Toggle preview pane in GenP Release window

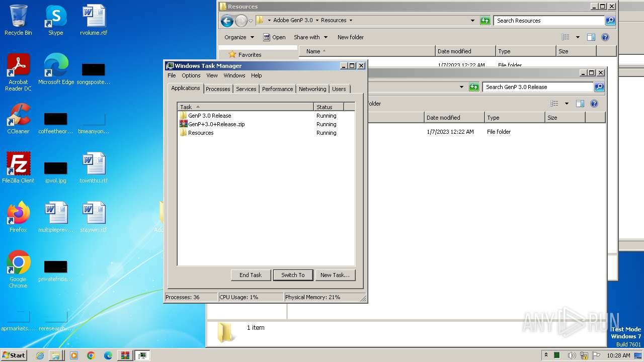pos(580,104)
